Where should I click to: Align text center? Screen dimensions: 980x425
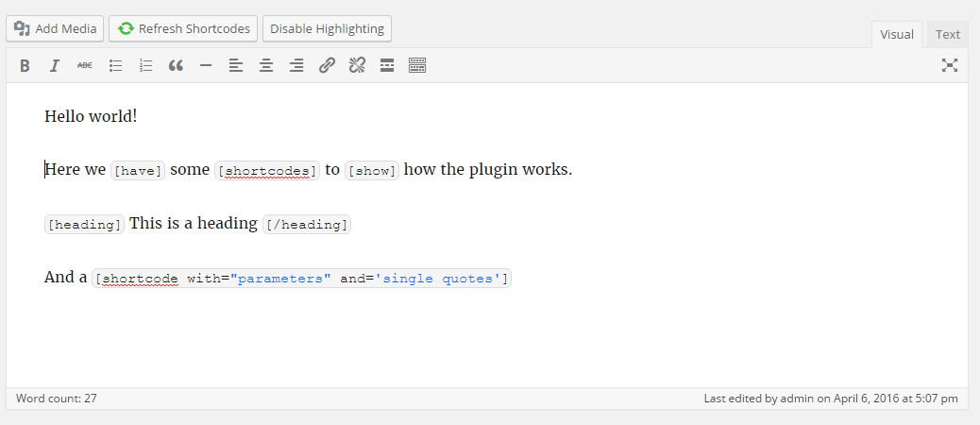click(x=266, y=65)
